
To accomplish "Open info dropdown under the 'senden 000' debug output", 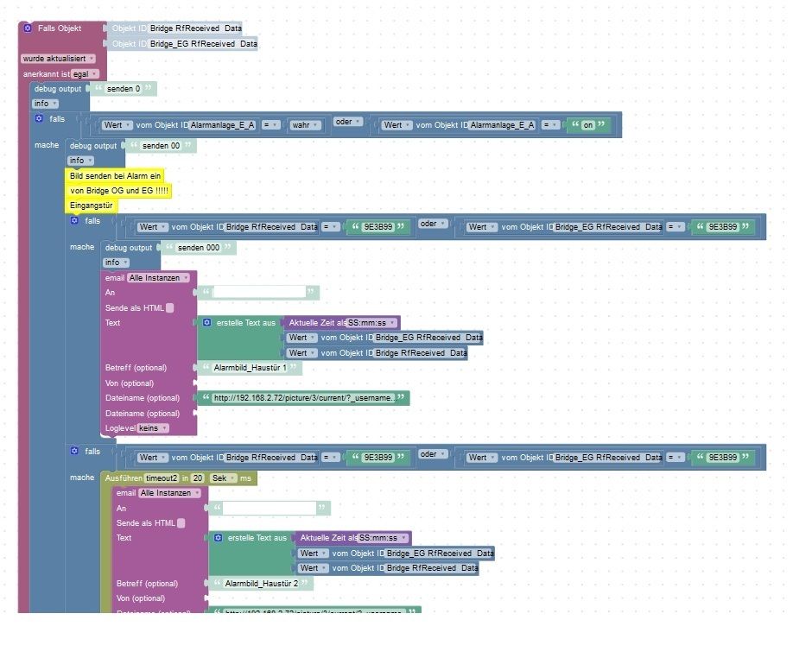I will click(x=116, y=263).
